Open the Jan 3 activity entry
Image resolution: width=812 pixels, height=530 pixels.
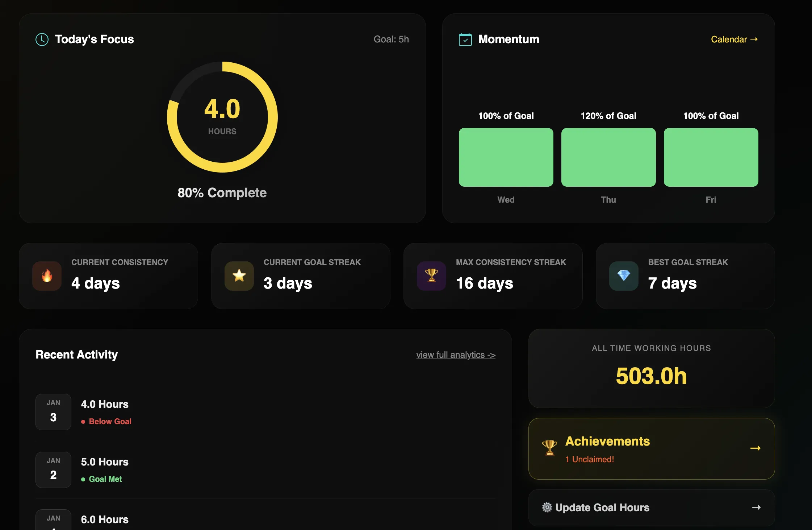(x=105, y=405)
